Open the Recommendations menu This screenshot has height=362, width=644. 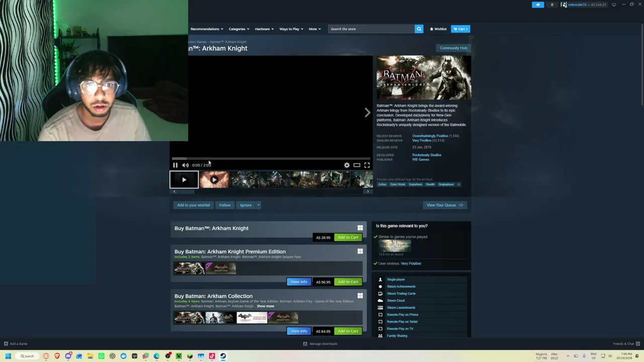tap(207, 29)
